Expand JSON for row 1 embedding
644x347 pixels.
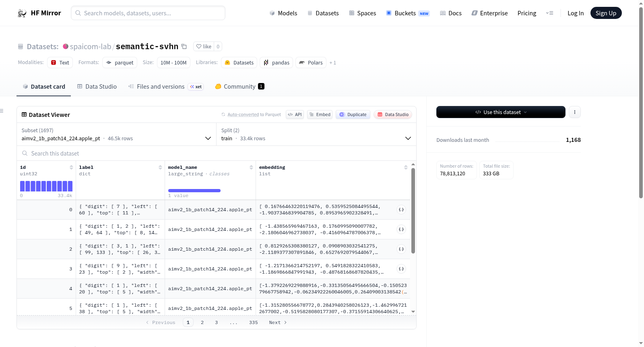[401, 229]
